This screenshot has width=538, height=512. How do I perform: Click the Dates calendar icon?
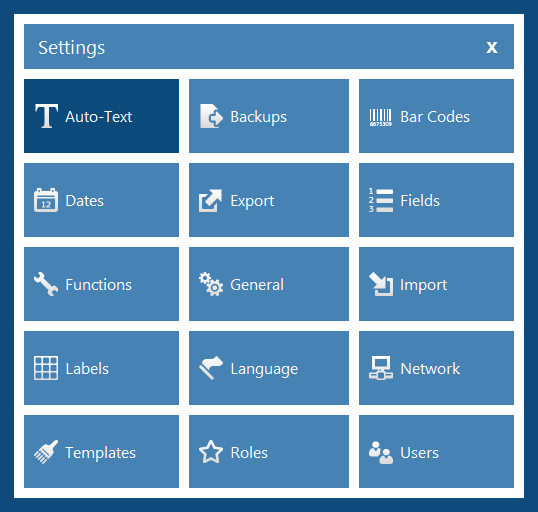point(46,200)
